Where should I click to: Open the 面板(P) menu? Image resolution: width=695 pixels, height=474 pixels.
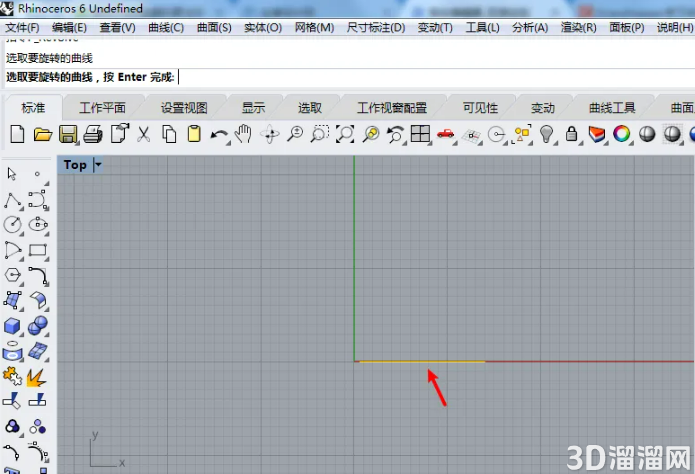[627, 27]
